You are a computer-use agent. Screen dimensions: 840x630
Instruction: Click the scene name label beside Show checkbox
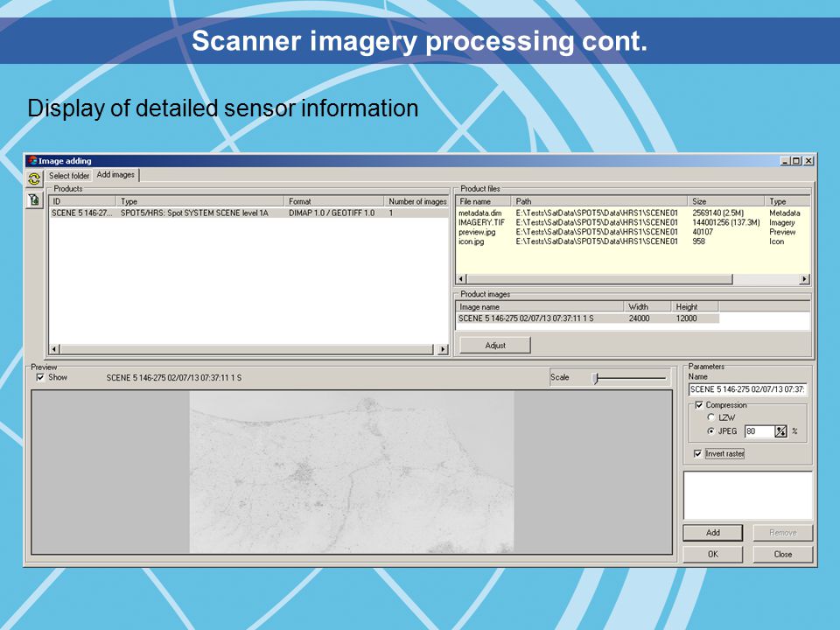(173, 378)
